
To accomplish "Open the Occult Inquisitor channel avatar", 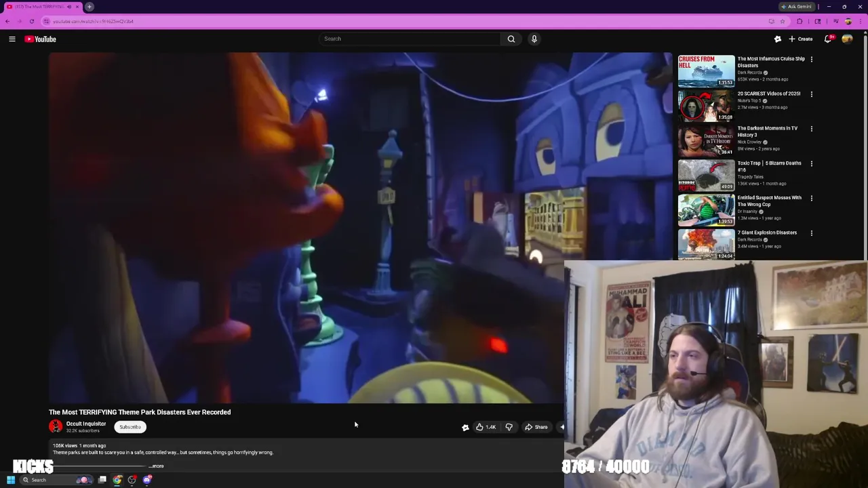I will tap(56, 427).
